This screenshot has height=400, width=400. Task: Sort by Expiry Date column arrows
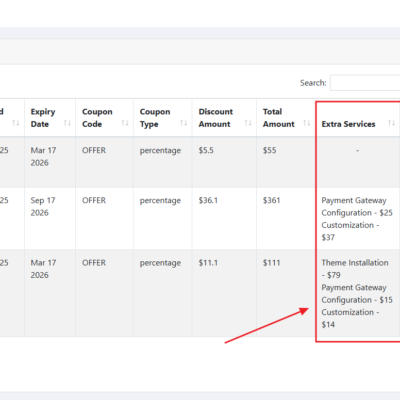67,123
